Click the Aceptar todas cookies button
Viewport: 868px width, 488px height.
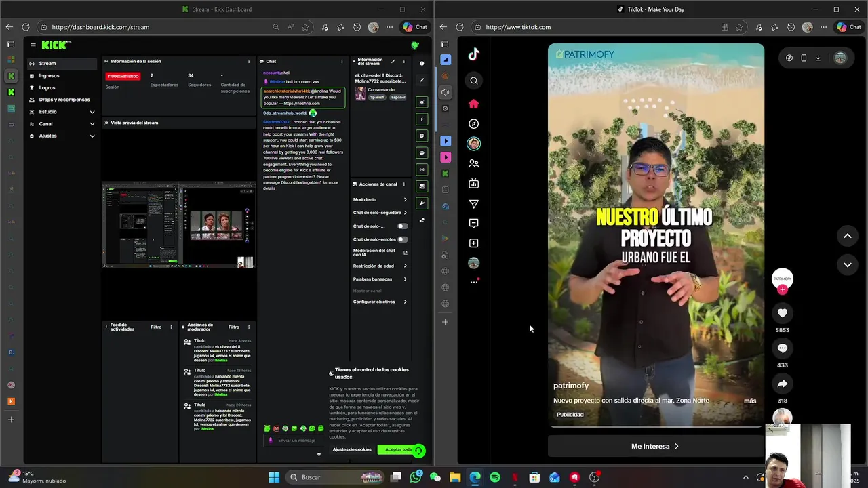[398, 449]
